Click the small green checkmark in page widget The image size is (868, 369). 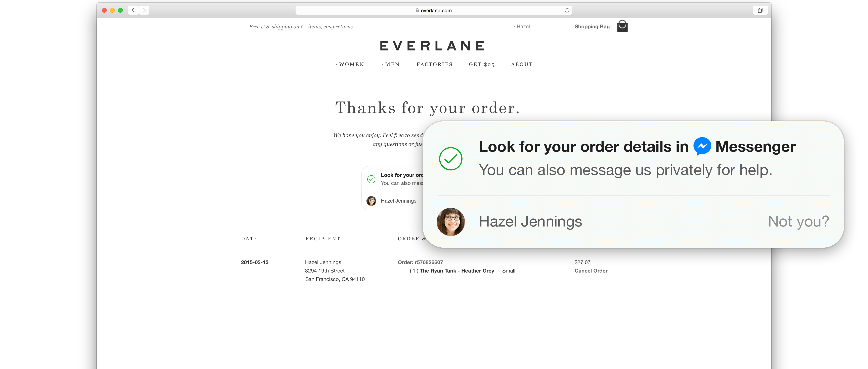pyautogui.click(x=371, y=179)
